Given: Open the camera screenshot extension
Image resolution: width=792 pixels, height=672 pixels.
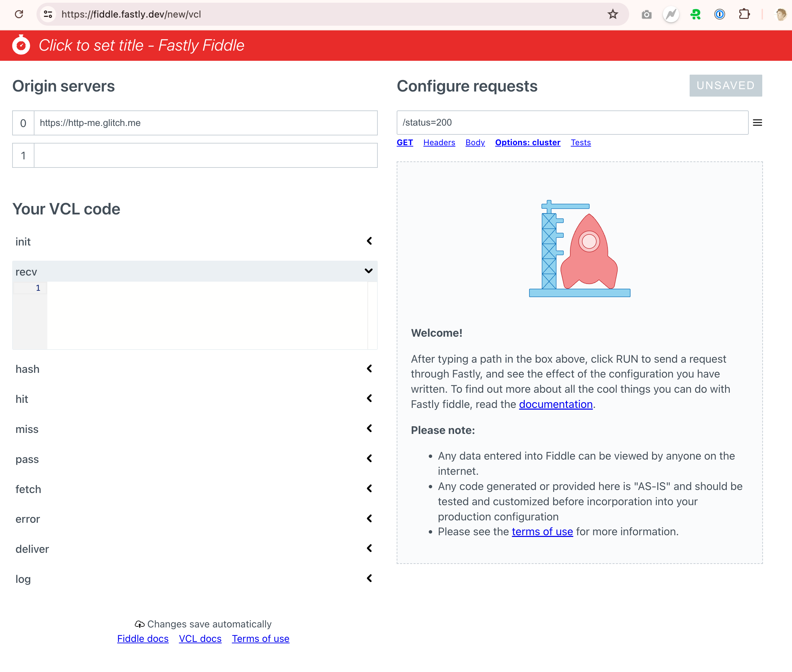Looking at the screenshot, I should coord(646,14).
